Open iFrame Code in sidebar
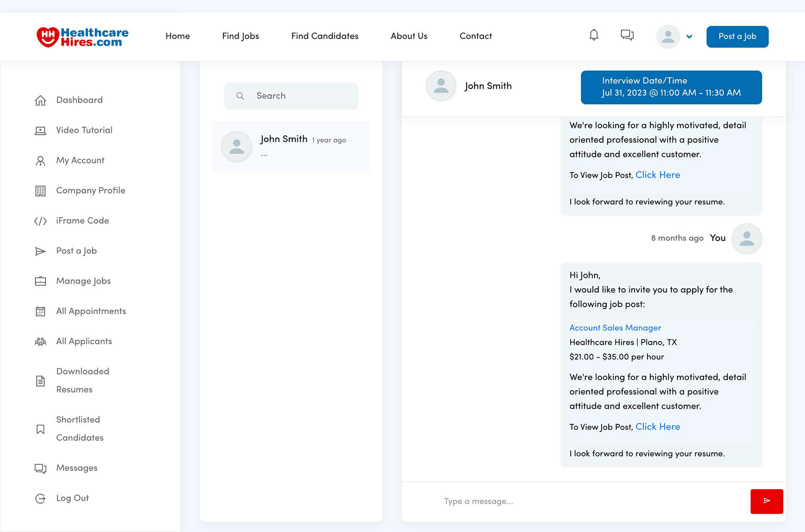 coord(83,220)
